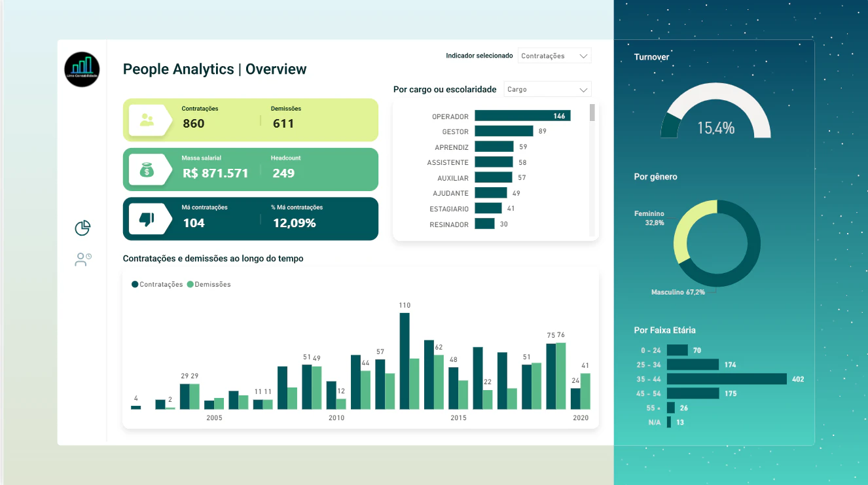Click the 55 + age bar showing 26
The image size is (868, 485).
pyautogui.click(x=671, y=408)
